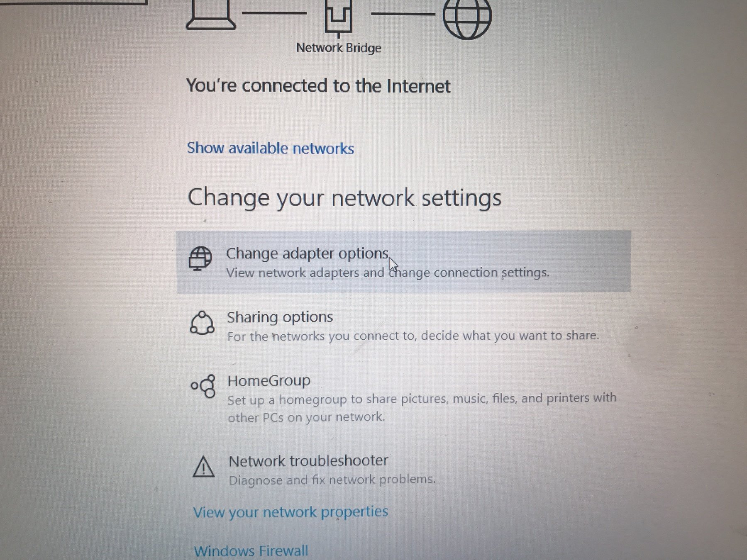
Task: Open Show available networks link
Action: click(270, 148)
